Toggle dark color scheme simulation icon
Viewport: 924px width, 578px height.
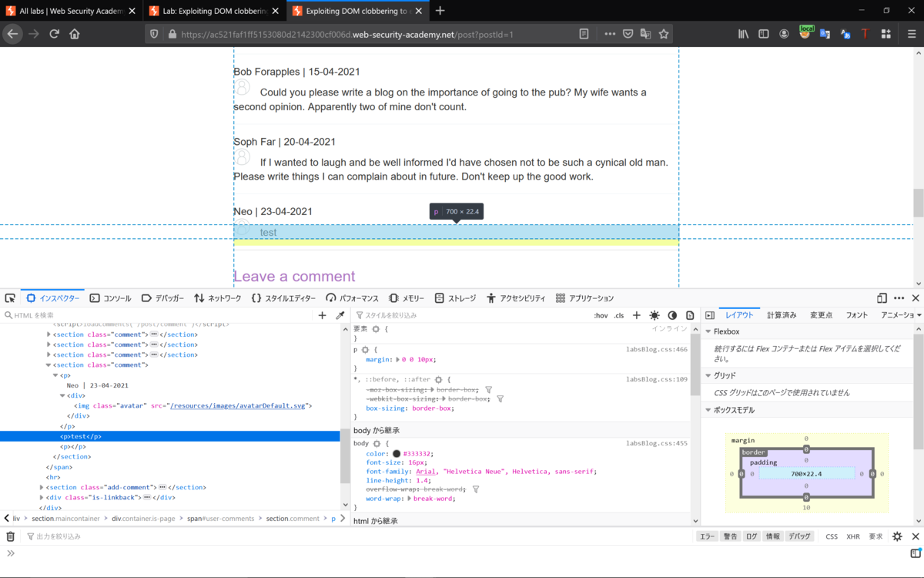pos(672,315)
